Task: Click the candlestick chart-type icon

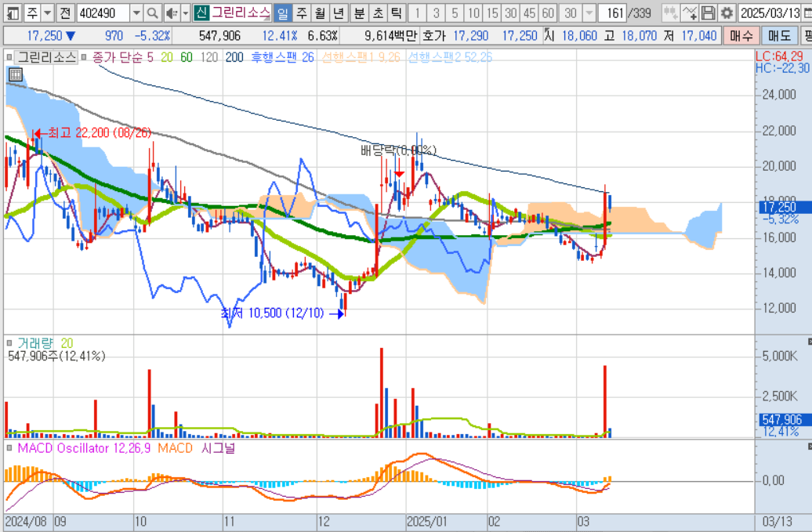Action: click(x=671, y=13)
